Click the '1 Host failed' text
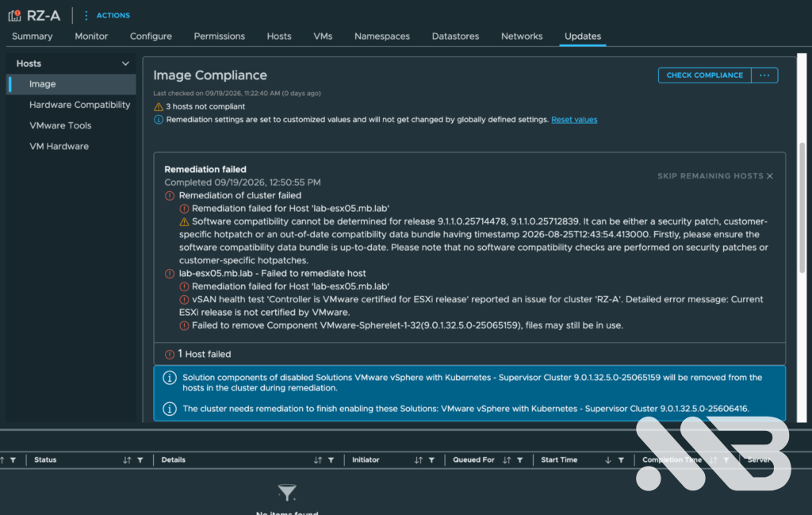Image resolution: width=812 pixels, height=515 pixels. pyautogui.click(x=205, y=355)
